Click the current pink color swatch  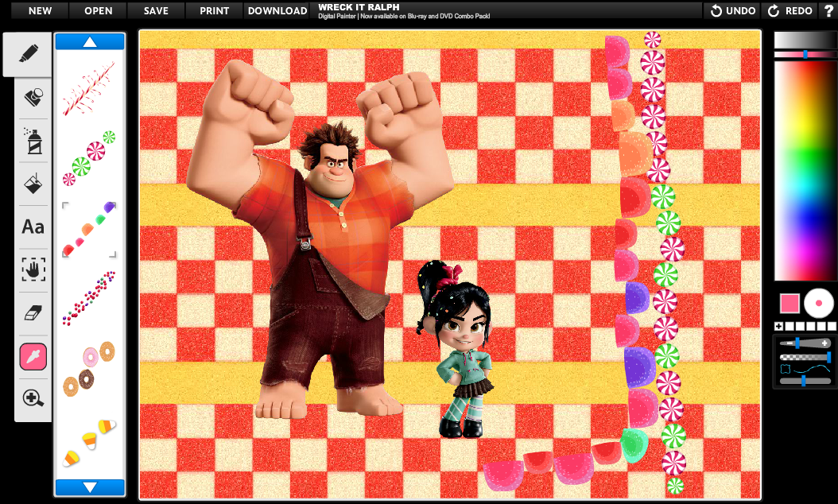tap(790, 303)
